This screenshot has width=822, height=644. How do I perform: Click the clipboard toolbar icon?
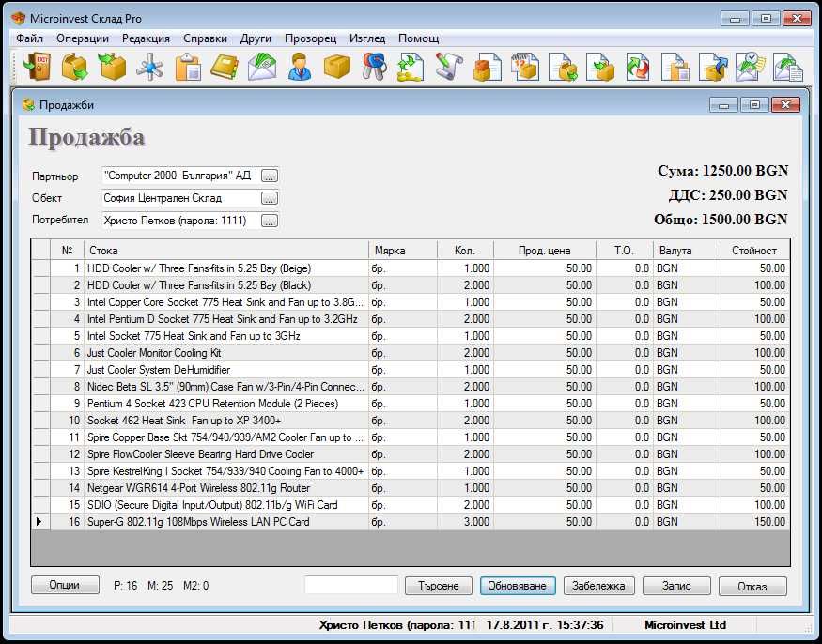pos(188,67)
